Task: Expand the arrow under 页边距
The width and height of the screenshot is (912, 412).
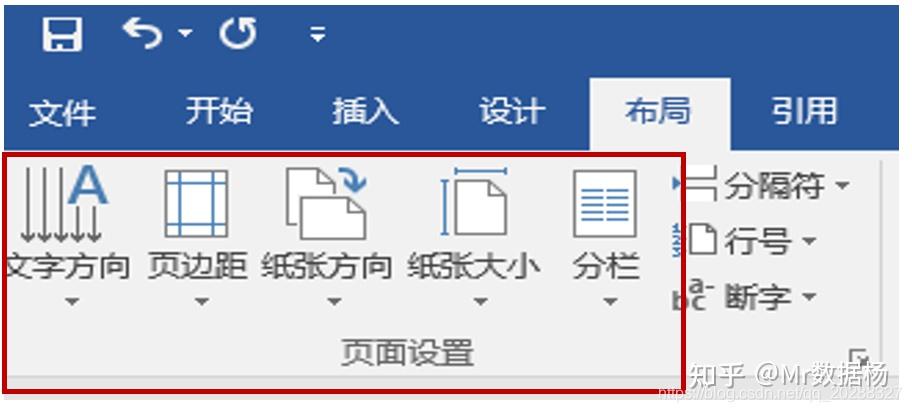Action: click(x=201, y=302)
